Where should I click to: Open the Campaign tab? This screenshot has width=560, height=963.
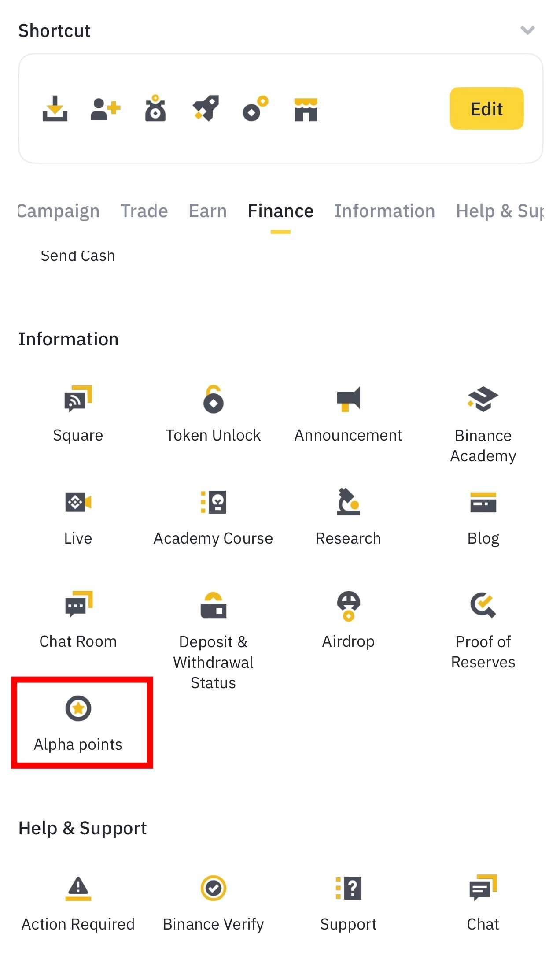(x=58, y=211)
